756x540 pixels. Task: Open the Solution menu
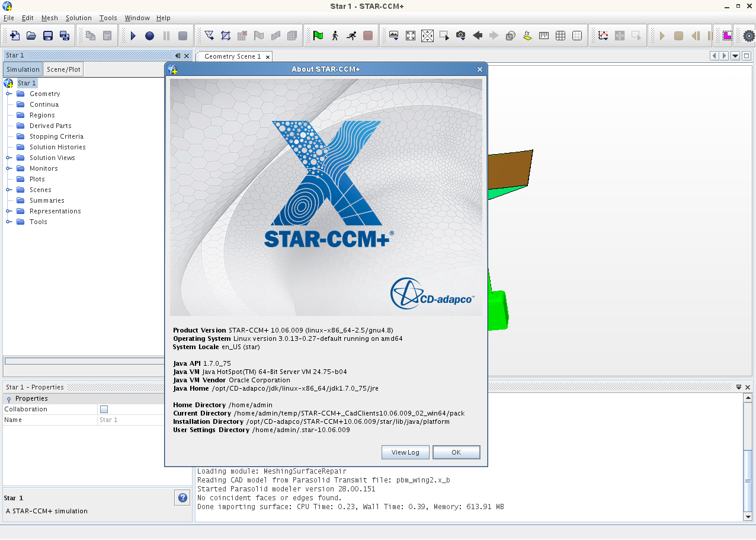tap(79, 18)
